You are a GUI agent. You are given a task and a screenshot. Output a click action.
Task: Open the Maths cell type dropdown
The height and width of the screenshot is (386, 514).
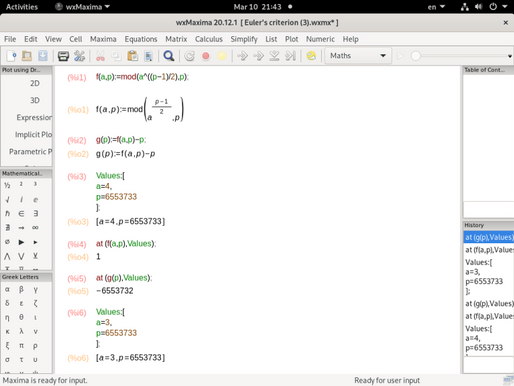pyautogui.click(x=358, y=56)
